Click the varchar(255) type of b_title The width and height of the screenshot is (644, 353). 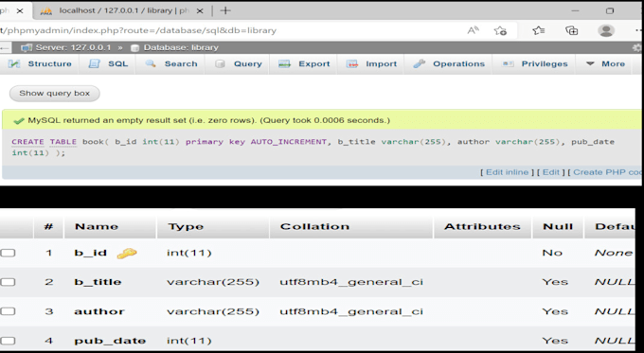(x=213, y=282)
